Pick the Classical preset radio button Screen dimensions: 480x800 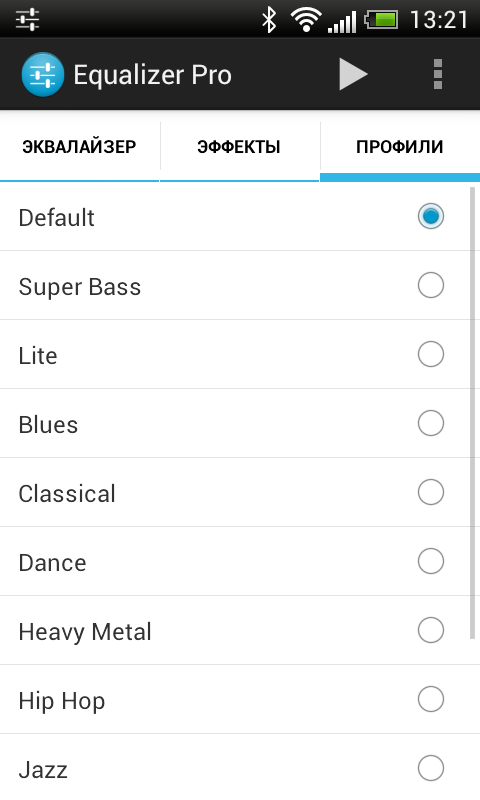point(431,492)
